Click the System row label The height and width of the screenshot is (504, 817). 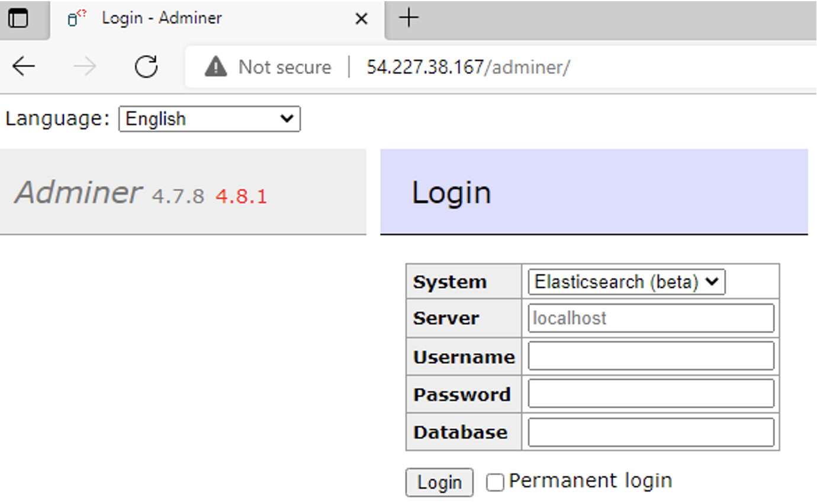coord(450,282)
